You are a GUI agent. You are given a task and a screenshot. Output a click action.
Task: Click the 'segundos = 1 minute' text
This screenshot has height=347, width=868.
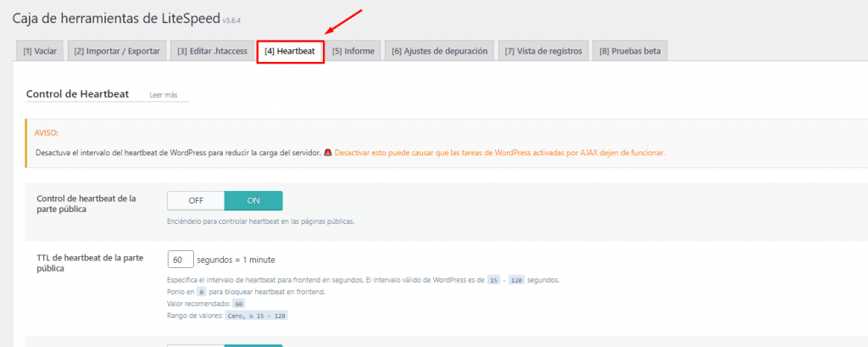[236, 260]
